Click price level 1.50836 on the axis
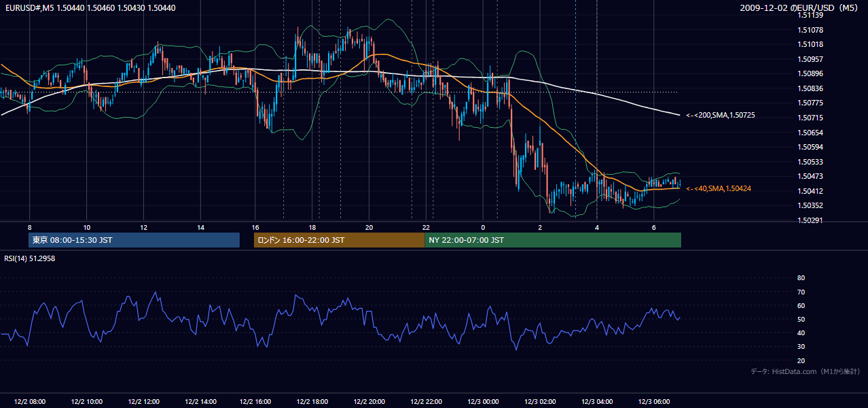The height and width of the screenshot is (408, 868). click(811, 88)
